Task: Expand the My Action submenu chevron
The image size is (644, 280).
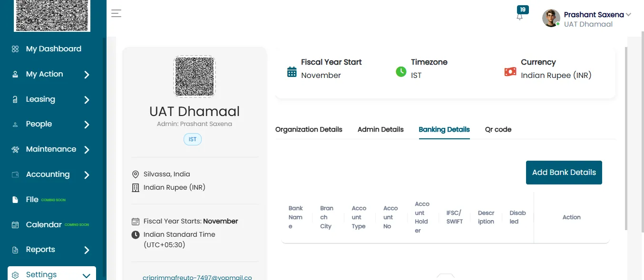Action: (87, 75)
